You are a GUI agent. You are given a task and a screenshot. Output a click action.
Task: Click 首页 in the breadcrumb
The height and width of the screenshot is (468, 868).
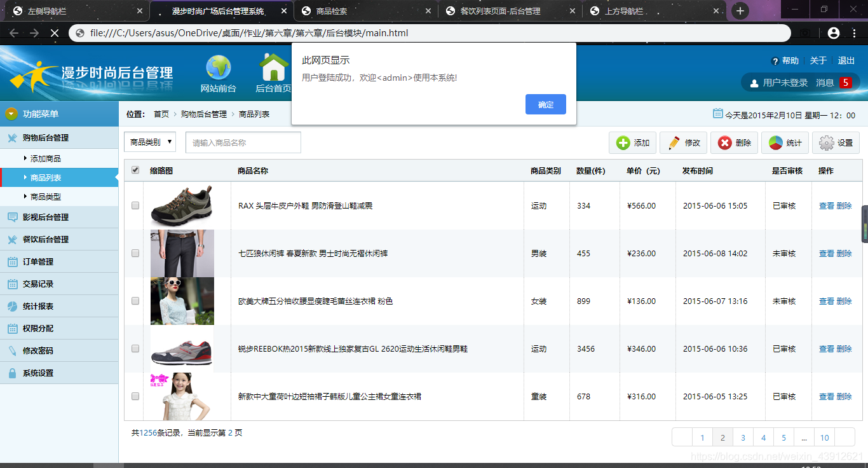click(161, 114)
